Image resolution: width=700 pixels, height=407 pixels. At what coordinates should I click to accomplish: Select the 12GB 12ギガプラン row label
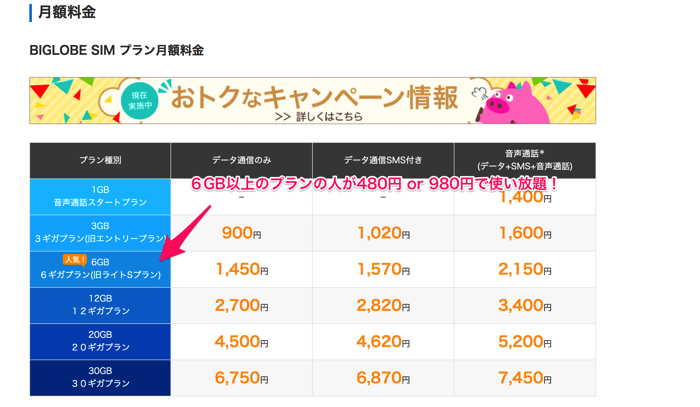click(x=100, y=305)
